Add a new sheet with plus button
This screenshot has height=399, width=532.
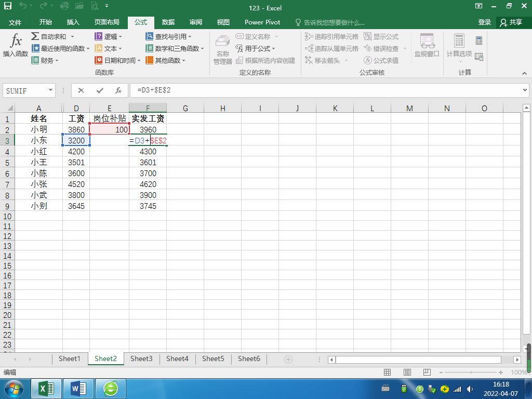(x=288, y=360)
